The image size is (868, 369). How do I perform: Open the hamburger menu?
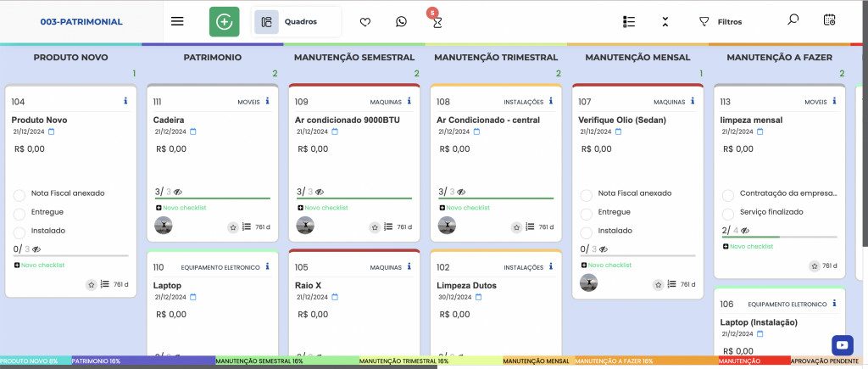click(177, 21)
